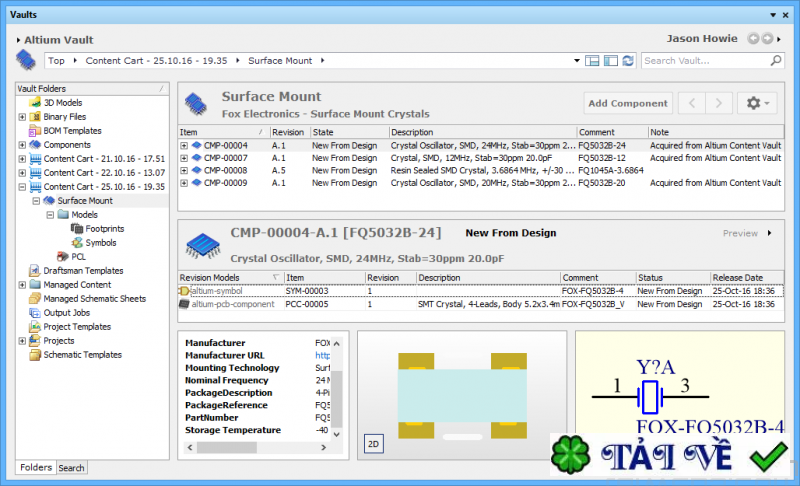The height and width of the screenshot is (486, 800).
Task: Switch to the Folders tab
Action: (x=36, y=467)
